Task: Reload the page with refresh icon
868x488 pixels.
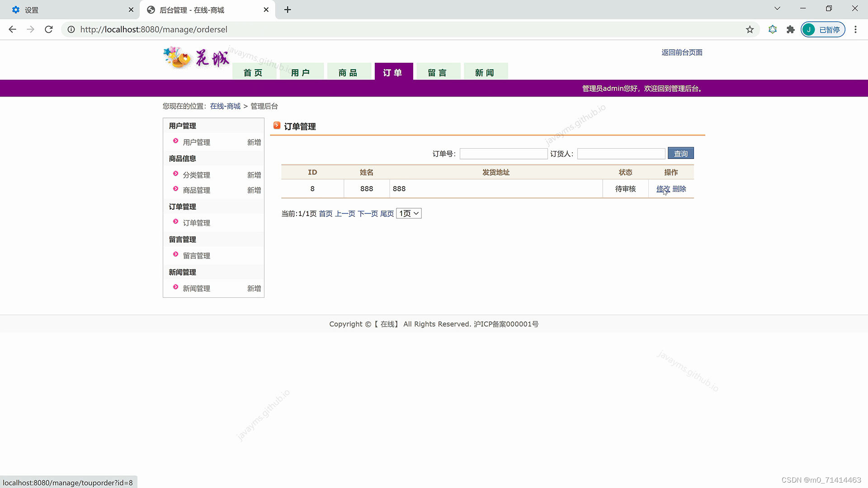Action: (x=49, y=29)
